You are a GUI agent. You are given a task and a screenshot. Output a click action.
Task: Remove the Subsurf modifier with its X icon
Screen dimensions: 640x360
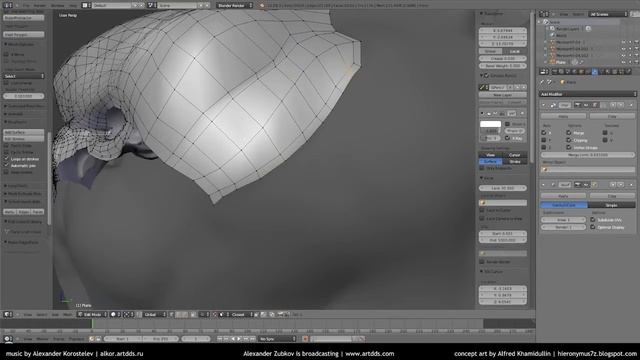click(631, 184)
